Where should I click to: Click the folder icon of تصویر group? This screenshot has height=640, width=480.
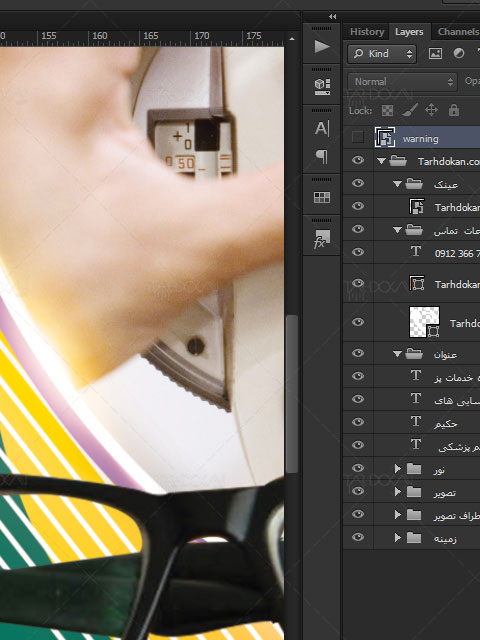pos(414,491)
